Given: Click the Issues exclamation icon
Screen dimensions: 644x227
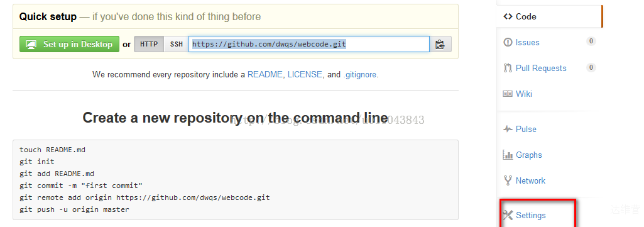Looking at the screenshot, I should [x=508, y=42].
